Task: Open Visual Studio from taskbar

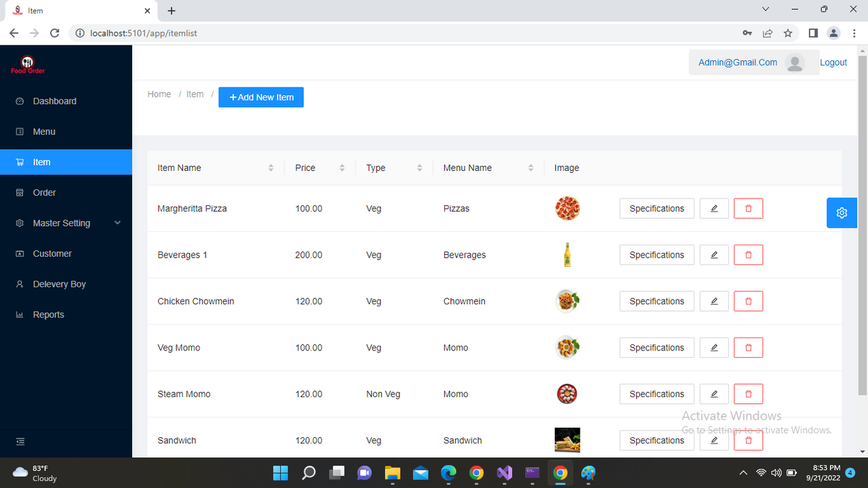Action: [x=505, y=472]
